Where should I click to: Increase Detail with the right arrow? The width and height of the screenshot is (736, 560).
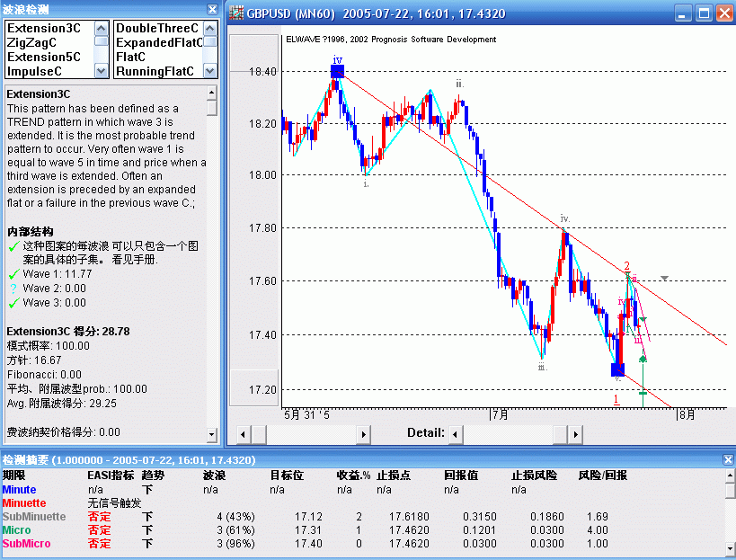click(575, 434)
